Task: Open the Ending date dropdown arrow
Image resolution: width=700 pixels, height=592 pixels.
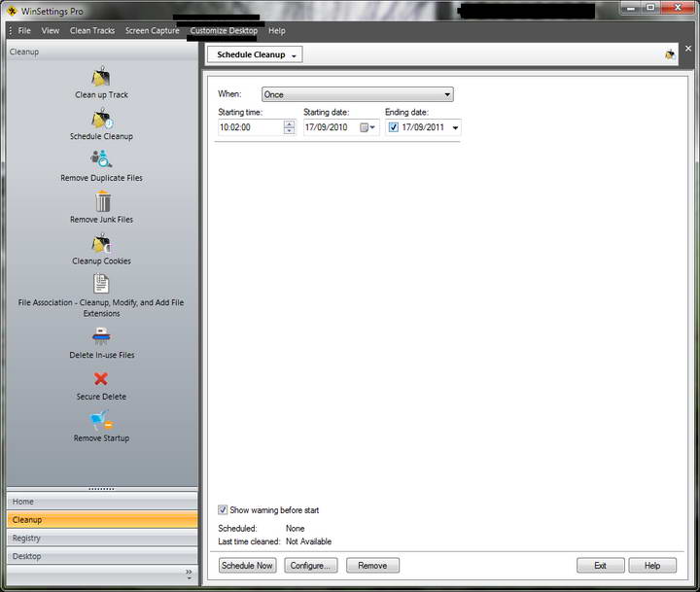Action: [x=455, y=127]
